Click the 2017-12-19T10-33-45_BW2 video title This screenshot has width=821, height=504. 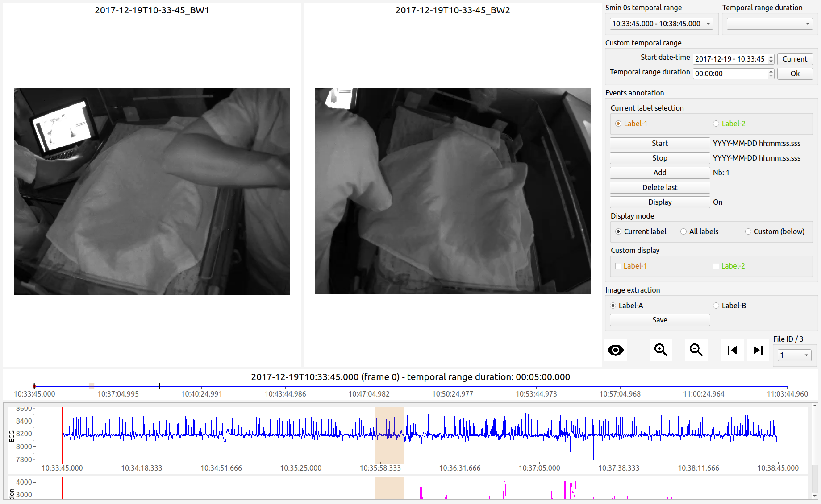tap(453, 10)
